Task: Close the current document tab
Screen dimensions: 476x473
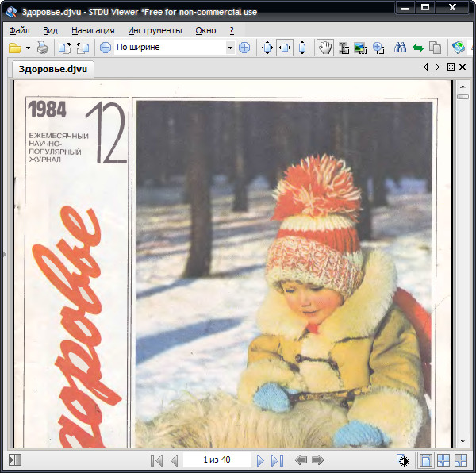Action: pos(463,67)
